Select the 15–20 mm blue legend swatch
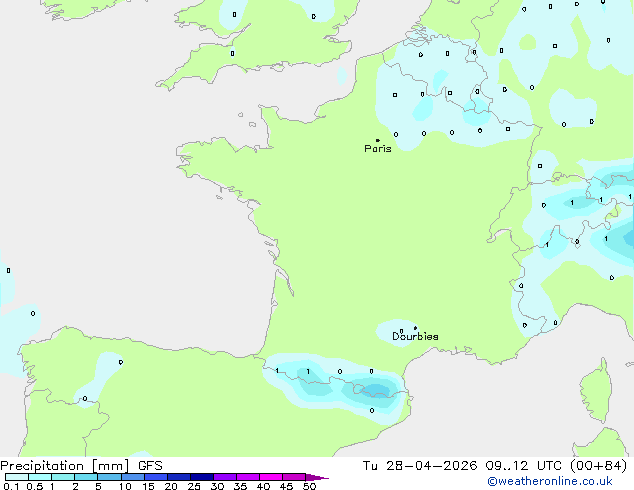The height and width of the screenshot is (490, 634). point(155,477)
